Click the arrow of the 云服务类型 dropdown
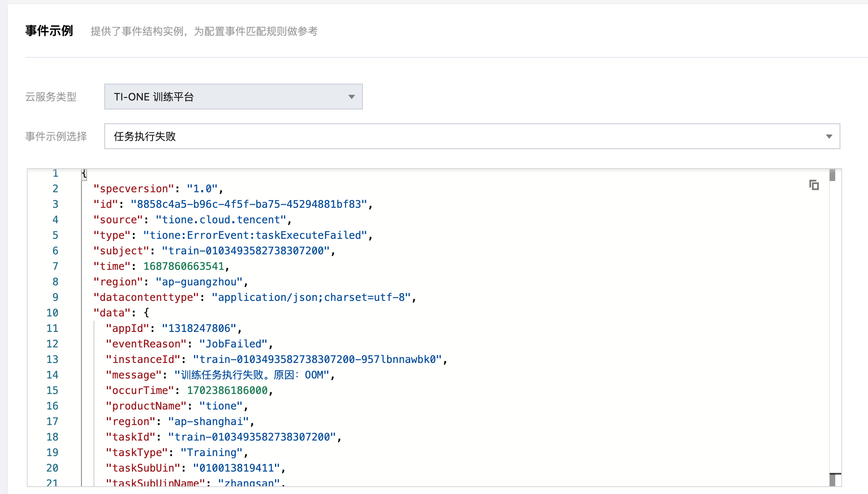868x494 pixels. click(x=351, y=97)
